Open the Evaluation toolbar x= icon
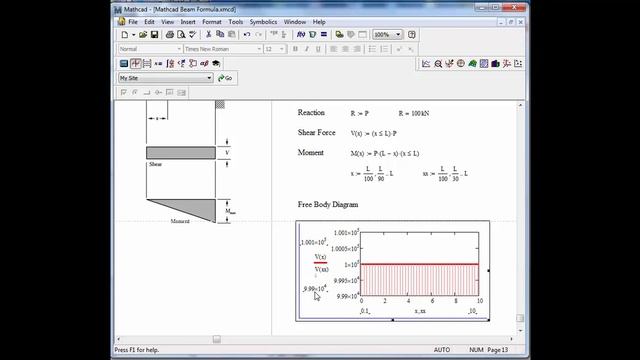This screenshot has width=640, height=360. [158, 64]
